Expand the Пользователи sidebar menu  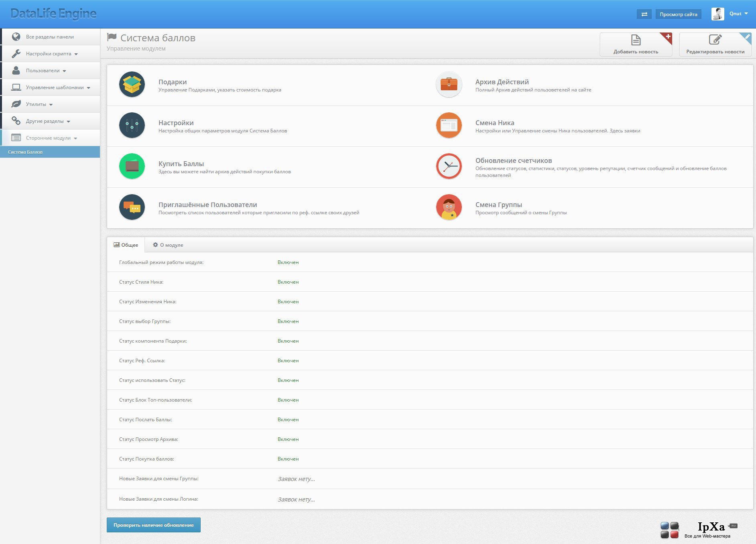tap(51, 70)
